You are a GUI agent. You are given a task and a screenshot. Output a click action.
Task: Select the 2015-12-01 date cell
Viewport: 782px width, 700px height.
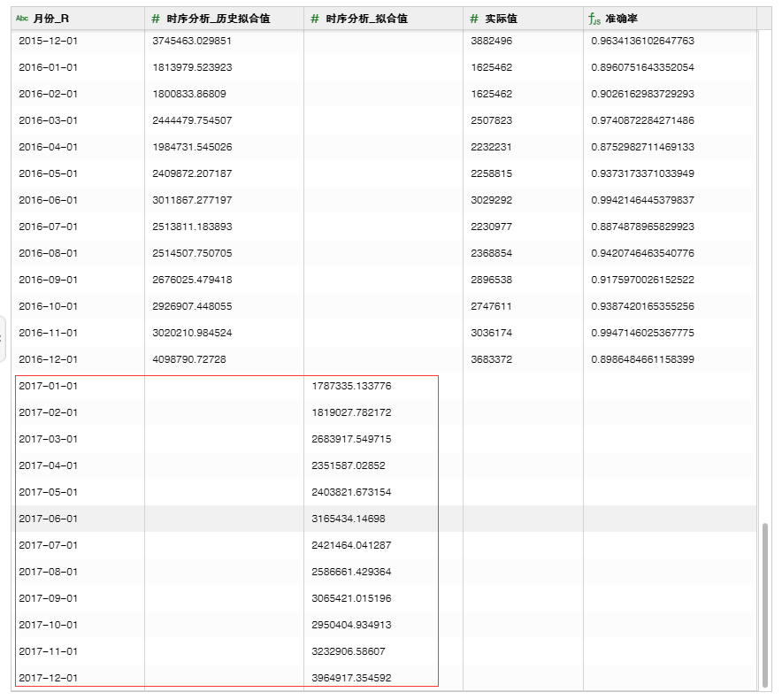(49, 41)
